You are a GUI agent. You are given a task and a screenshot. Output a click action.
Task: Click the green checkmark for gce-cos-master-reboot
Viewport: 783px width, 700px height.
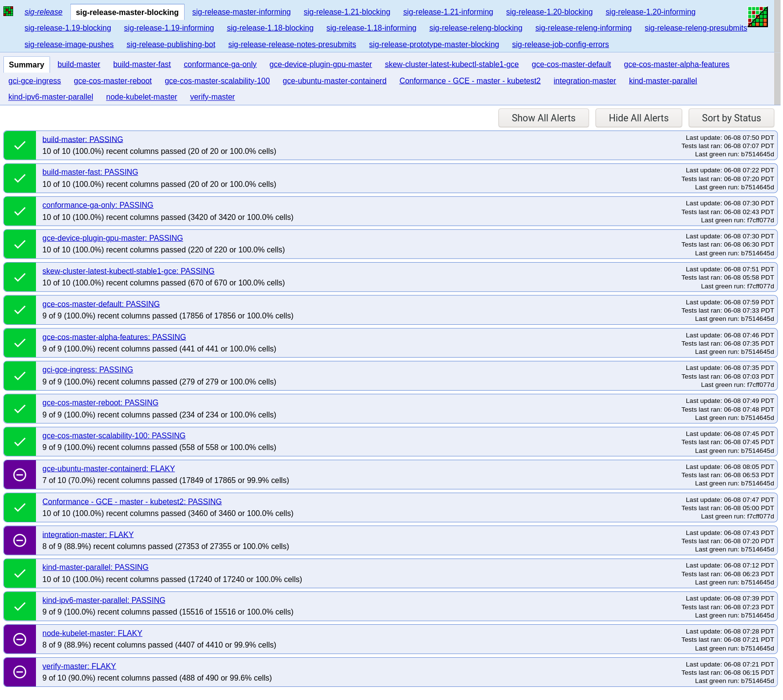(x=20, y=409)
